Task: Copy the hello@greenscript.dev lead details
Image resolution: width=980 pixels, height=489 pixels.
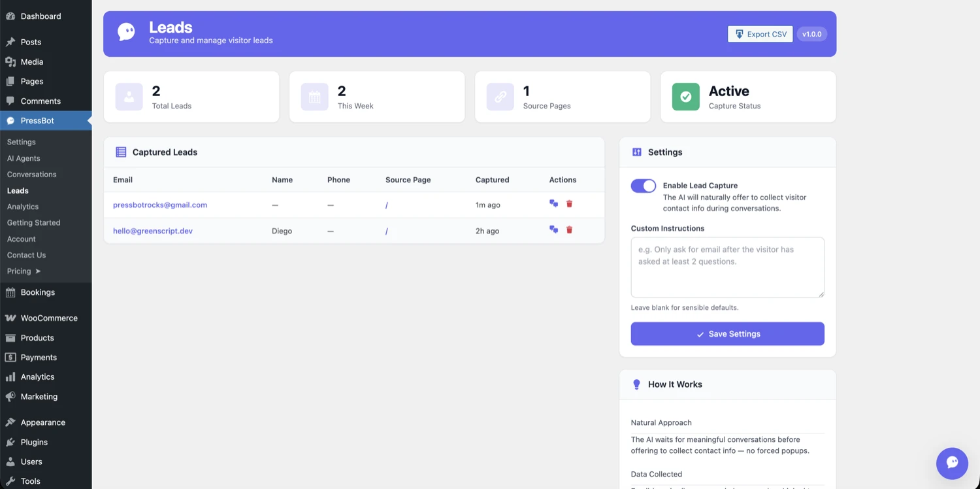Action: tap(553, 229)
